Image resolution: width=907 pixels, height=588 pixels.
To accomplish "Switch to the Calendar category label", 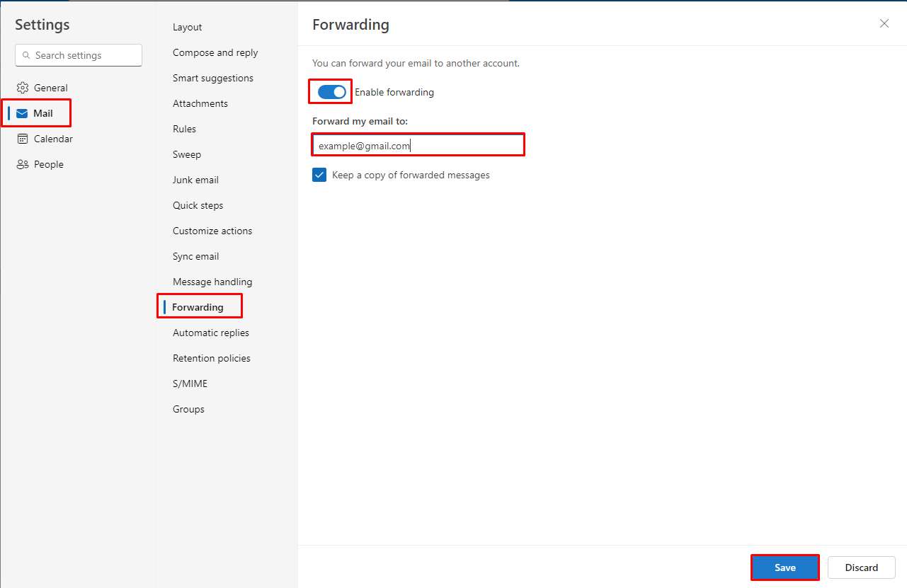I will pos(53,139).
